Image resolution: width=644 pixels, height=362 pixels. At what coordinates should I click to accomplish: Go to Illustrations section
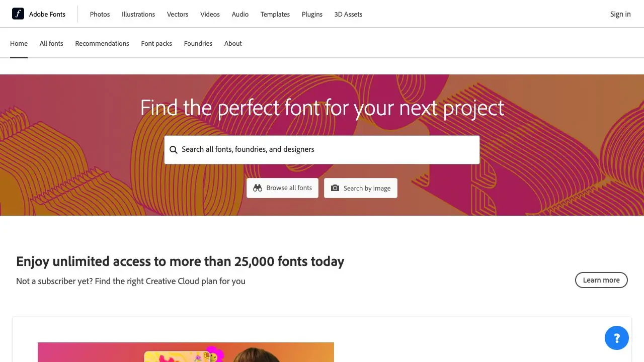tap(138, 14)
